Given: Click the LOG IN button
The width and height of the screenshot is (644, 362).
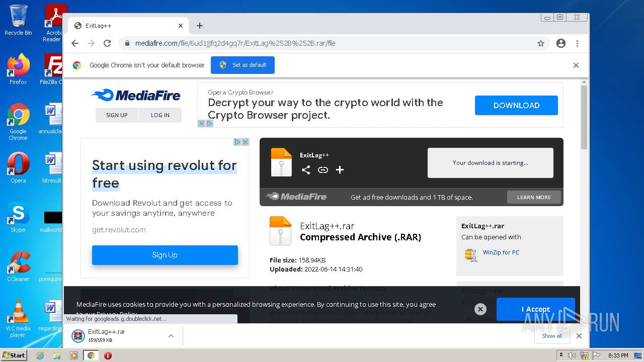Looking at the screenshot, I should [160, 115].
